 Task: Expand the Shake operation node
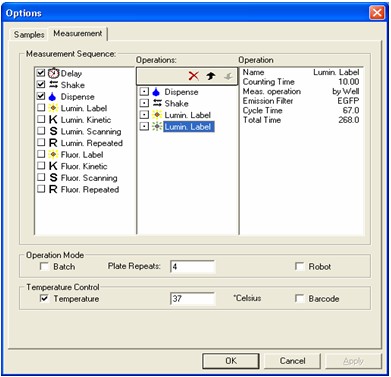point(144,103)
